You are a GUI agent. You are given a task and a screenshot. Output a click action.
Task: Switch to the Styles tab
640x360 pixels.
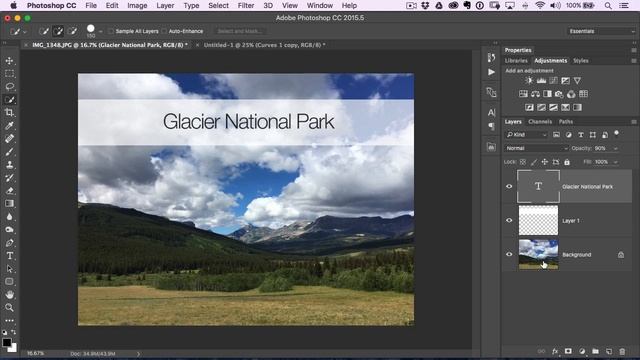coord(580,61)
